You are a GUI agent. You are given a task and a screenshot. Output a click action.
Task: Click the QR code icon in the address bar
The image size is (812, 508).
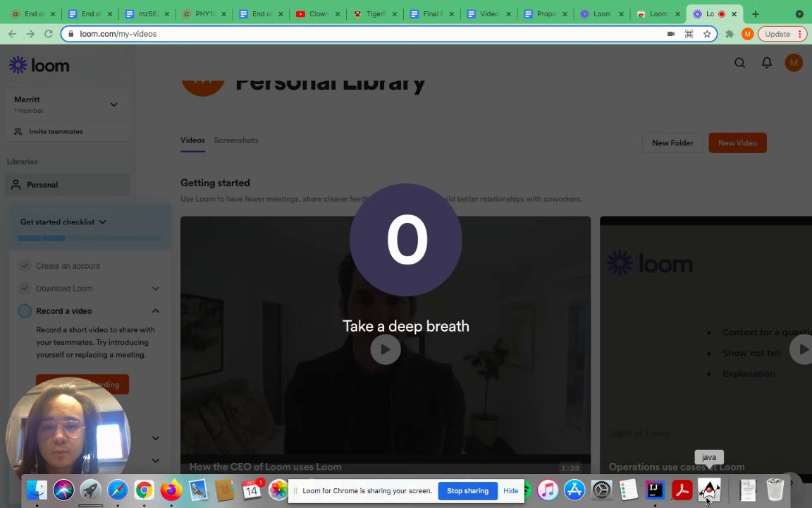tap(689, 34)
